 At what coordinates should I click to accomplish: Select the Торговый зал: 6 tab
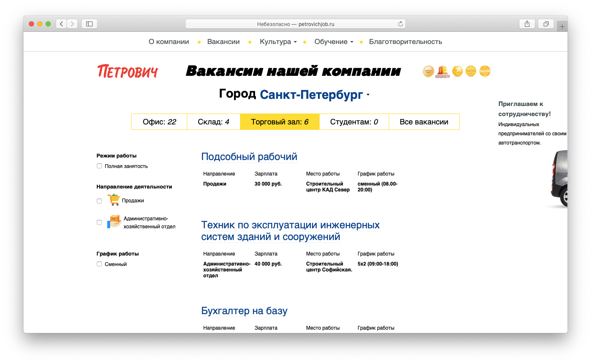point(280,122)
